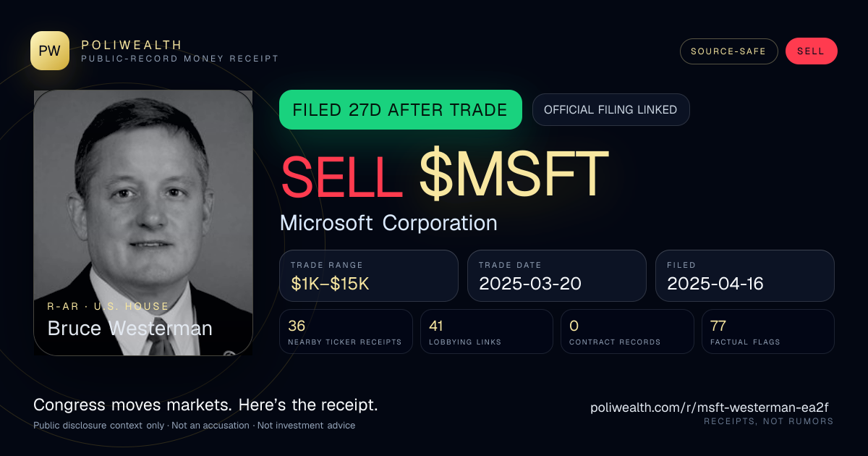This screenshot has height=456, width=868.
Task: Click the gold PW logo icon
Action: (50, 51)
